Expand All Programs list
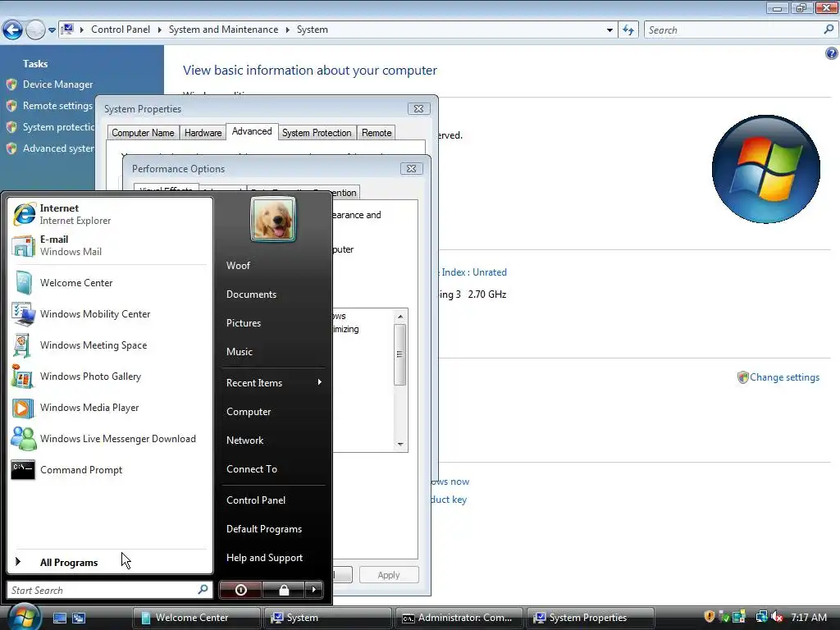Screen dimensions: 840x630 [110, 562]
